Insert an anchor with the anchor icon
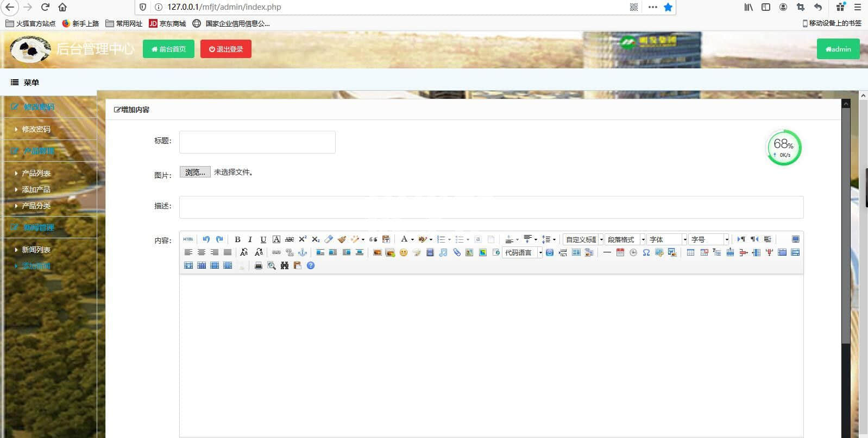868x438 pixels. 303,252
